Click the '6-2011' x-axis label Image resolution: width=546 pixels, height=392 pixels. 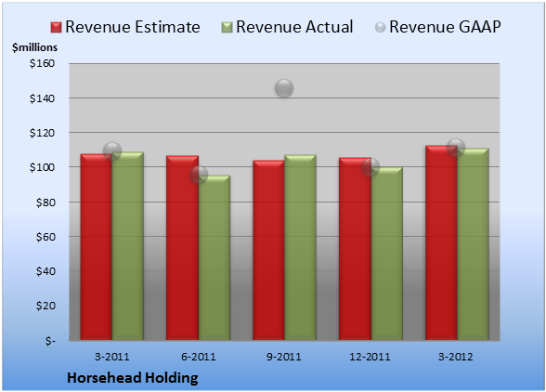(x=199, y=357)
